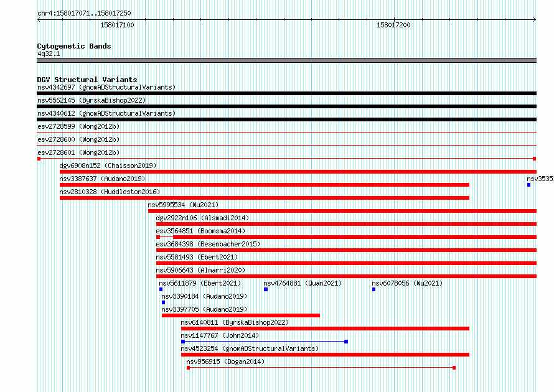This screenshot has height=392, width=554.
Task: Click the red bar of nsv2810328
Action: (265, 198)
